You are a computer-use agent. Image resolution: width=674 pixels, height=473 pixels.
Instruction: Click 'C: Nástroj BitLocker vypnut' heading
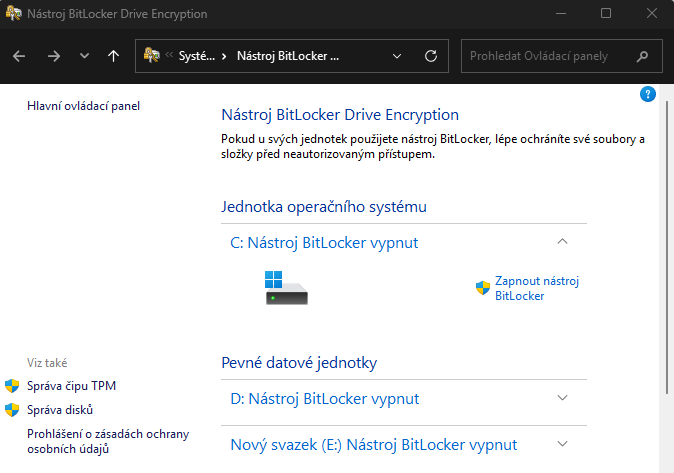(x=324, y=243)
